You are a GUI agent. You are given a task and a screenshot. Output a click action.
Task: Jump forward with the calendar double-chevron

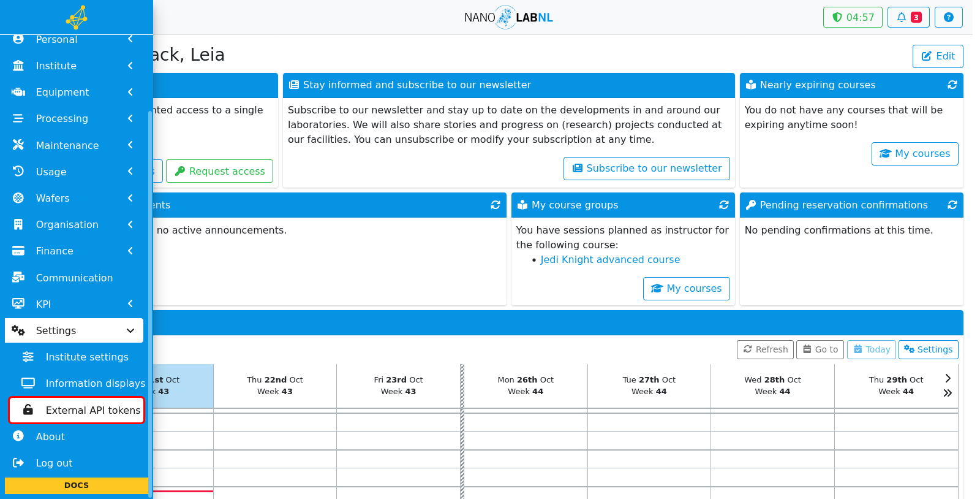pos(948,393)
